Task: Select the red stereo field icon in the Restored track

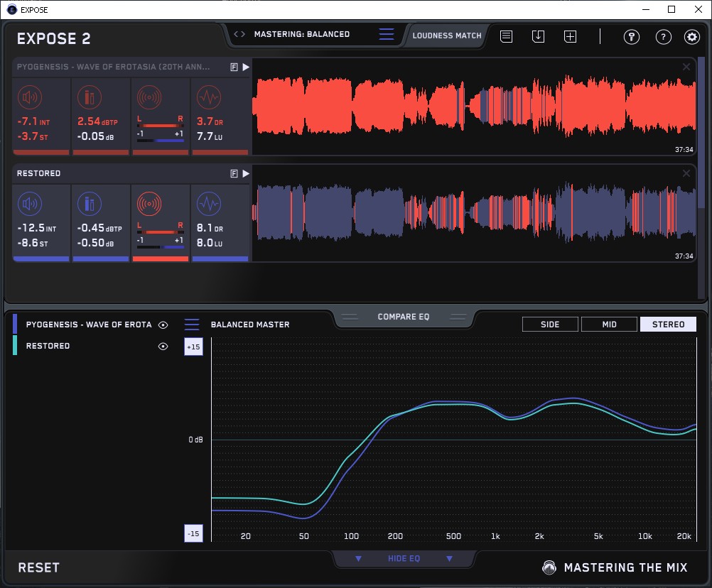Action: click(x=149, y=204)
